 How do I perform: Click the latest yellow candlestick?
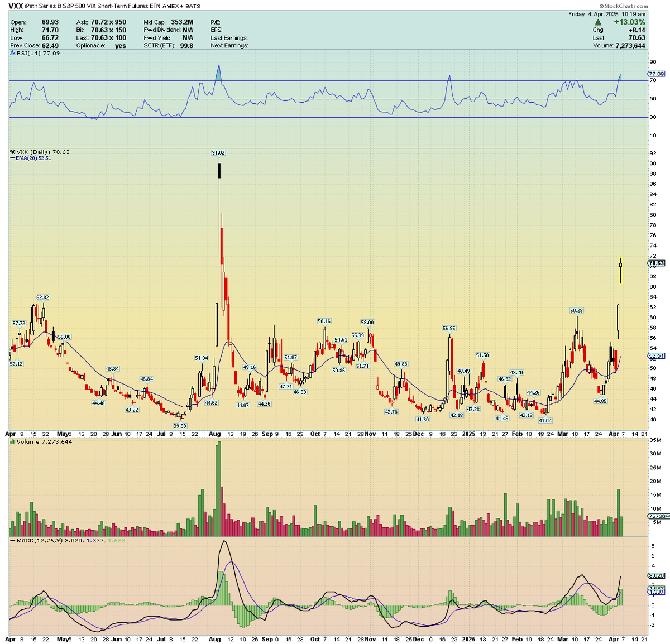(621, 271)
